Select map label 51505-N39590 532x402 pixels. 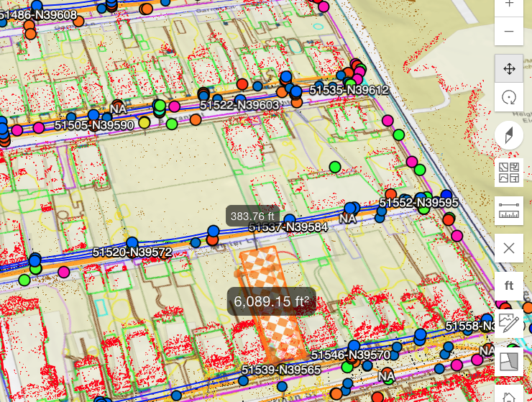click(x=94, y=125)
